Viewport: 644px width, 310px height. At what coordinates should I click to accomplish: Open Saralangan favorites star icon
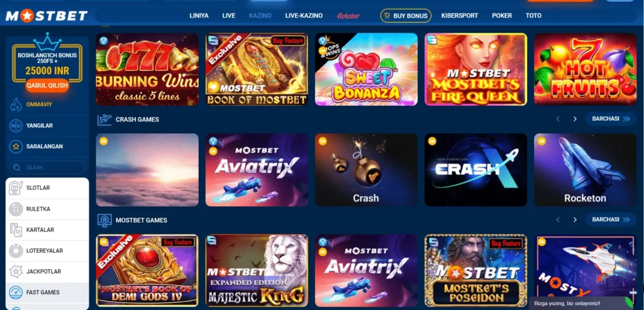[x=16, y=146]
